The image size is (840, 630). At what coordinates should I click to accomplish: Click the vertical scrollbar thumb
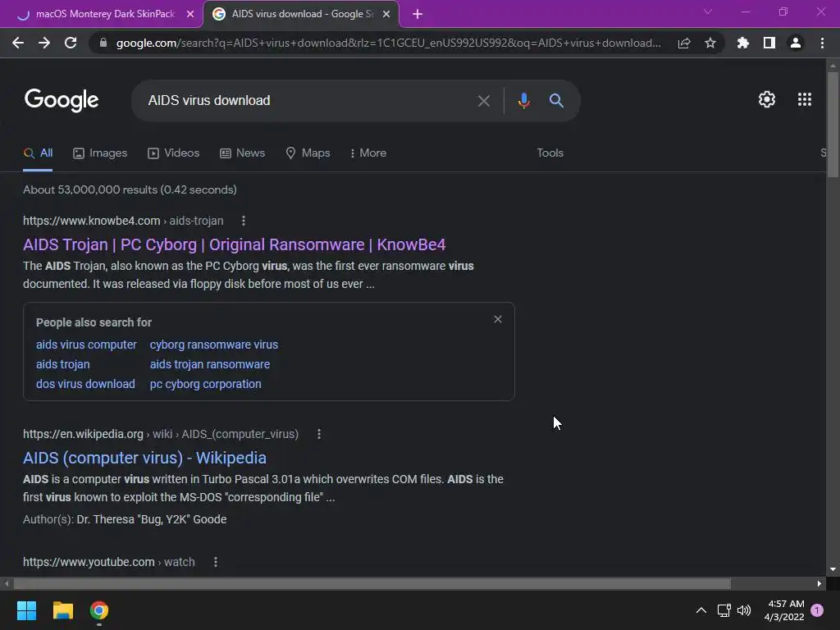(833, 125)
